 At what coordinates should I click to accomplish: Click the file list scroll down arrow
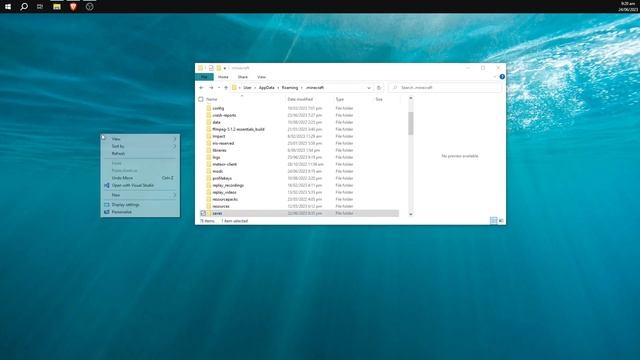[411, 214]
